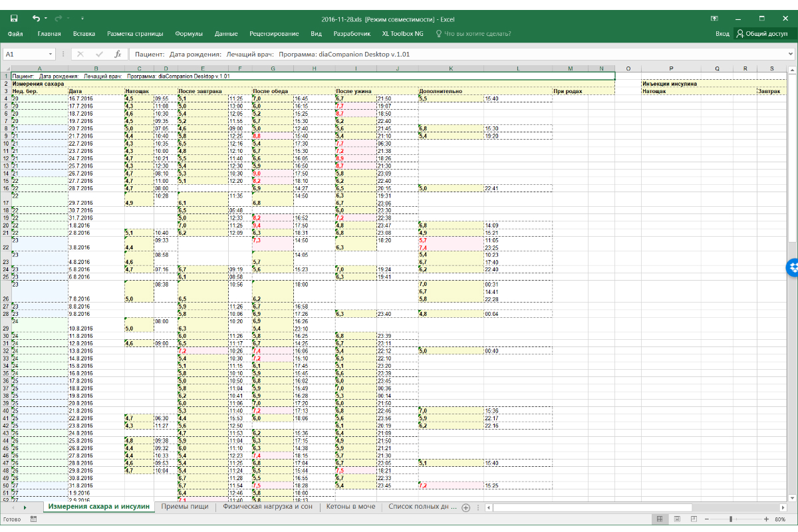The height and width of the screenshot is (532, 798).
Task: Click the Save icon in quick access toolbar
Action: (14, 19)
